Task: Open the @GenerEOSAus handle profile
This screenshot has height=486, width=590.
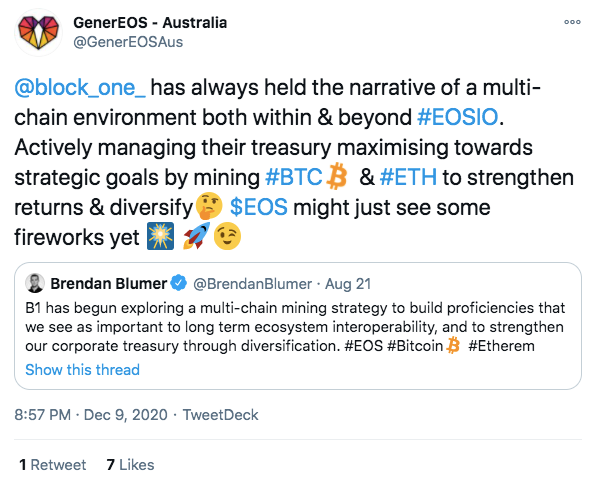Action: (x=128, y=42)
